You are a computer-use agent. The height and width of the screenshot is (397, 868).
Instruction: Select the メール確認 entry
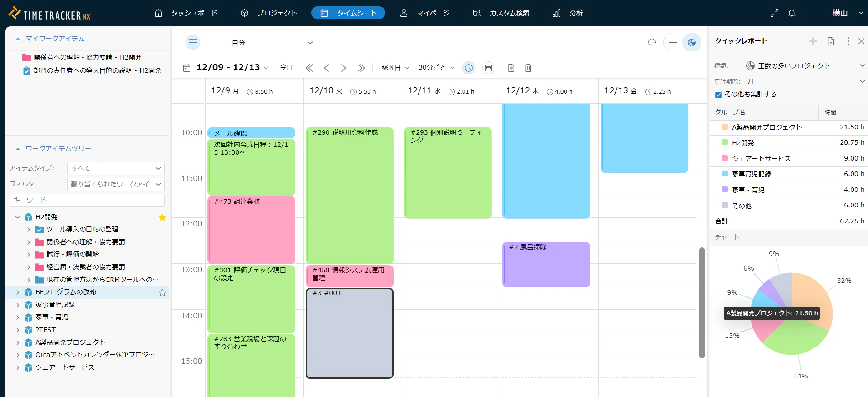[x=251, y=133]
